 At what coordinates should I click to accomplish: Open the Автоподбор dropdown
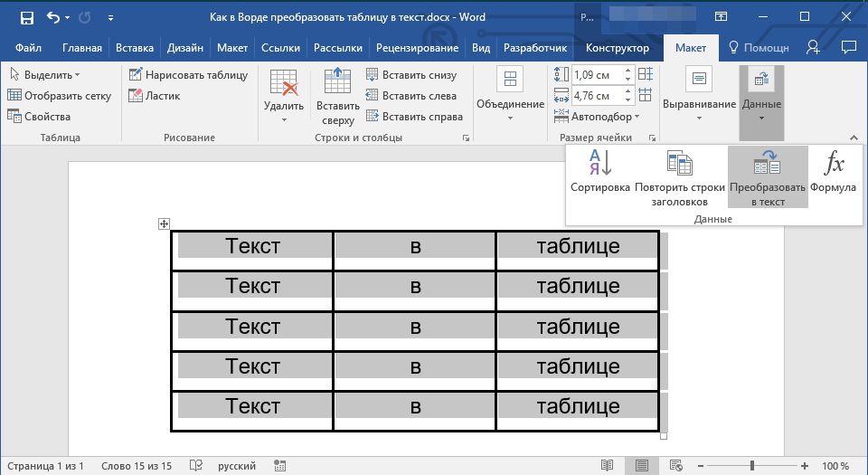(604, 117)
